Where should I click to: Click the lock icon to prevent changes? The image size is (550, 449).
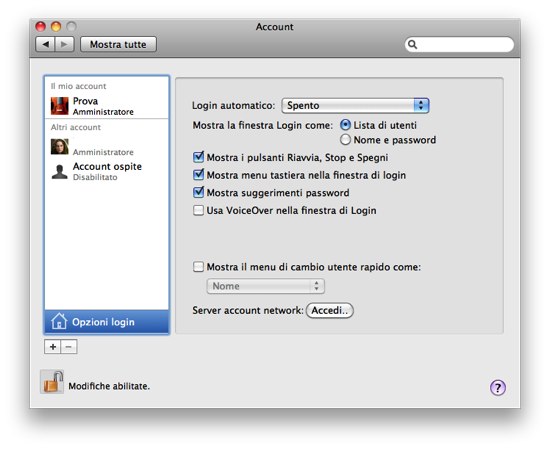(52, 382)
